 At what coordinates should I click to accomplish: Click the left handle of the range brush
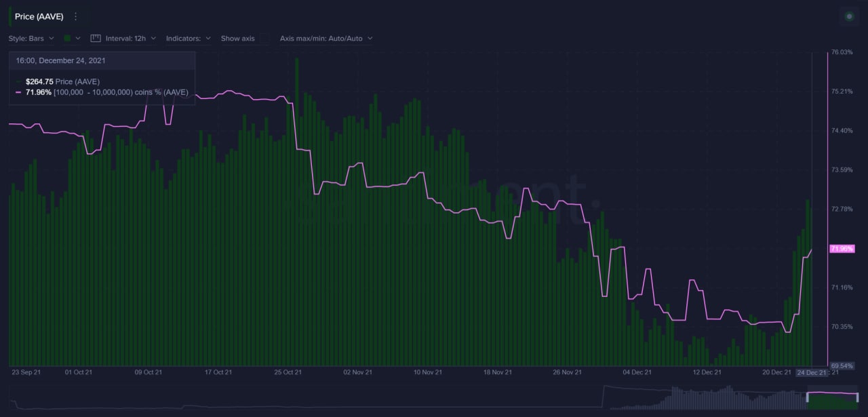[x=808, y=397]
